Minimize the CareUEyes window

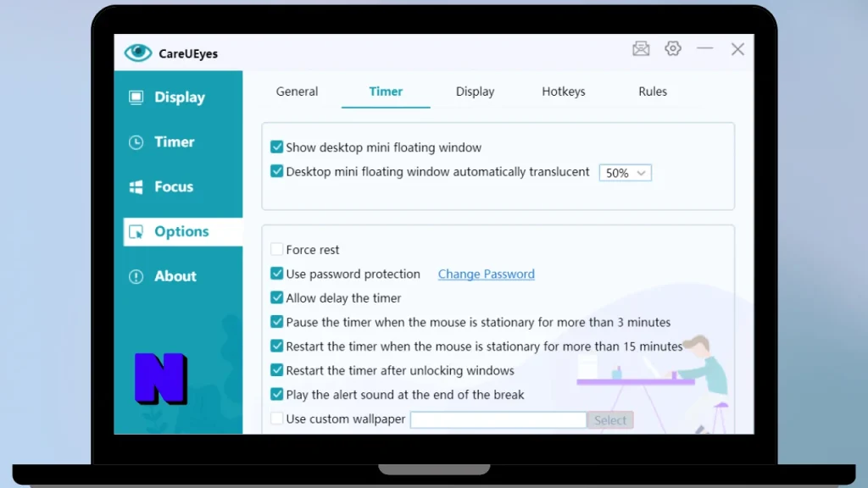(704, 48)
